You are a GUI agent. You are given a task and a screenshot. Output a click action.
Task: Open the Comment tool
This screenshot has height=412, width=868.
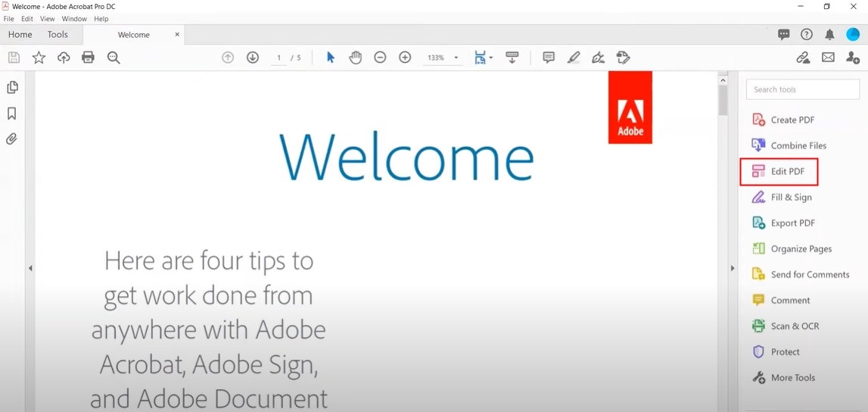pos(780,300)
